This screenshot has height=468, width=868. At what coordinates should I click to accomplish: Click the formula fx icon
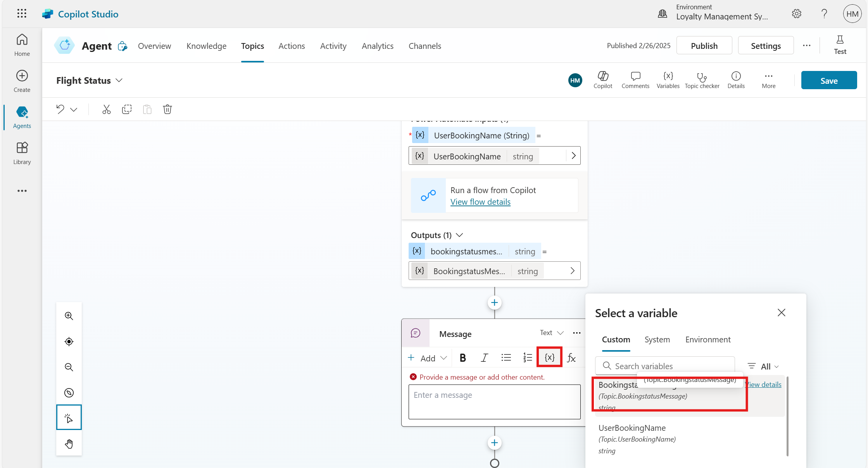coord(571,357)
